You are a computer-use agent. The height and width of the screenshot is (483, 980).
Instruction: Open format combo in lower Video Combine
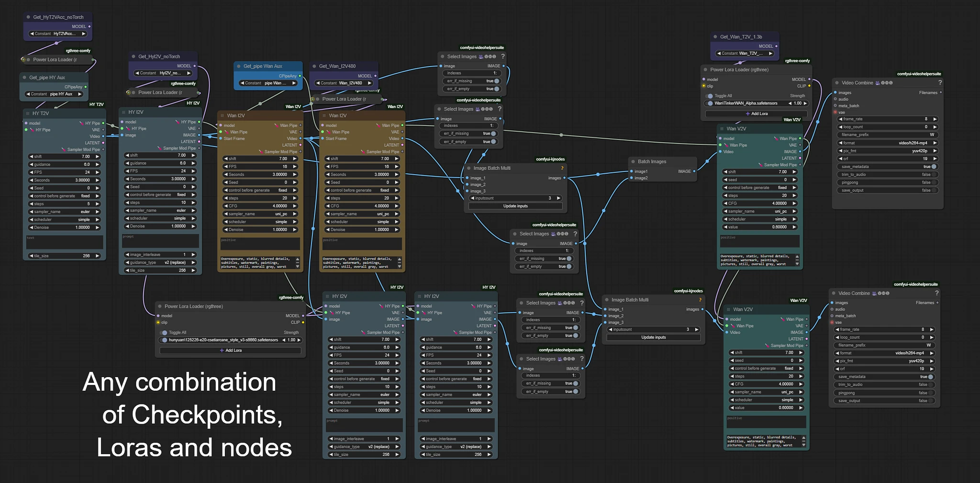[x=884, y=353]
